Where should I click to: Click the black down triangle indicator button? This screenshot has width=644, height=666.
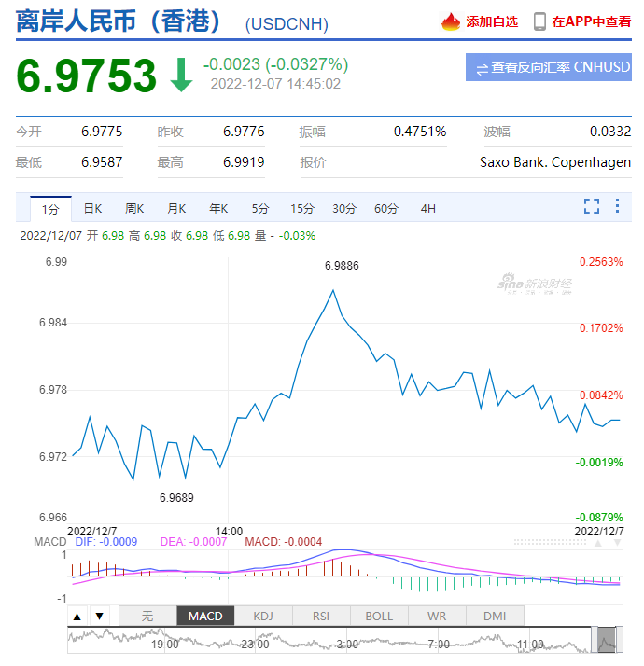click(x=100, y=617)
